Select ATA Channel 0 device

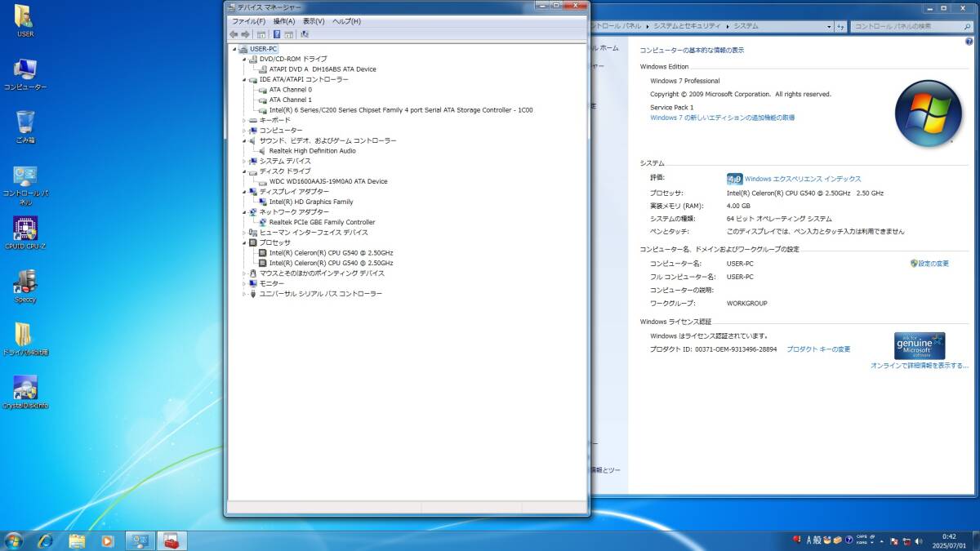pyautogui.click(x=291, y=90)
